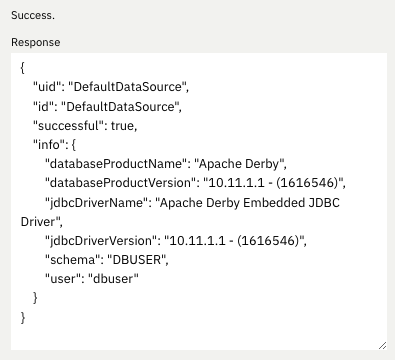Image resolution: width=395 pixels, height=360 pixels.
Task: Click the "id": "DefaultDataSource" line
Action: pyautogui.click(x=107, y=107)
